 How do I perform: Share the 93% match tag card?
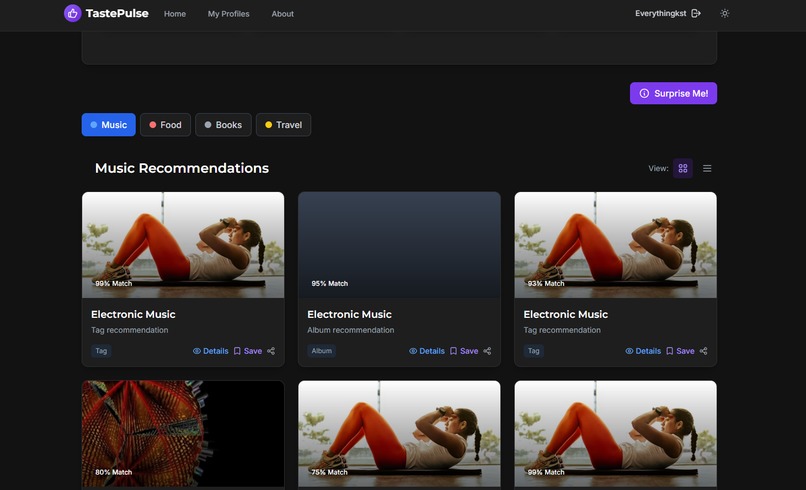[x=703, y=351]
